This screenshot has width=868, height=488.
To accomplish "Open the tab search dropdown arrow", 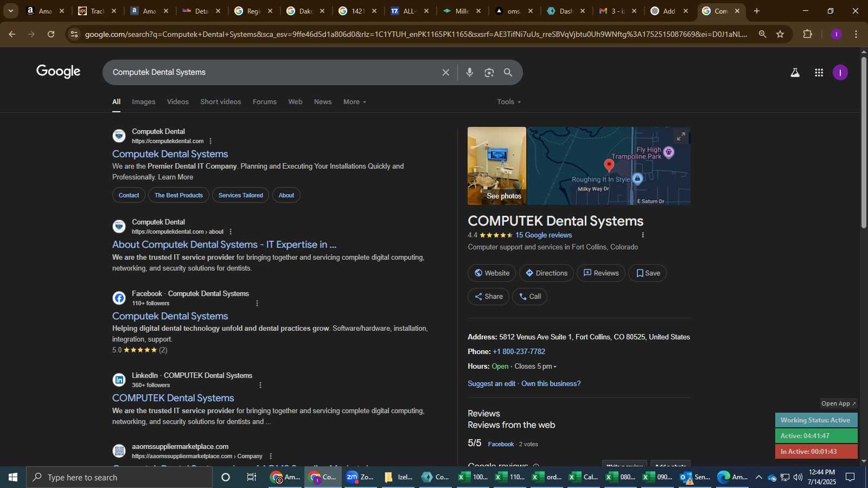I will (x=10, y=11).
